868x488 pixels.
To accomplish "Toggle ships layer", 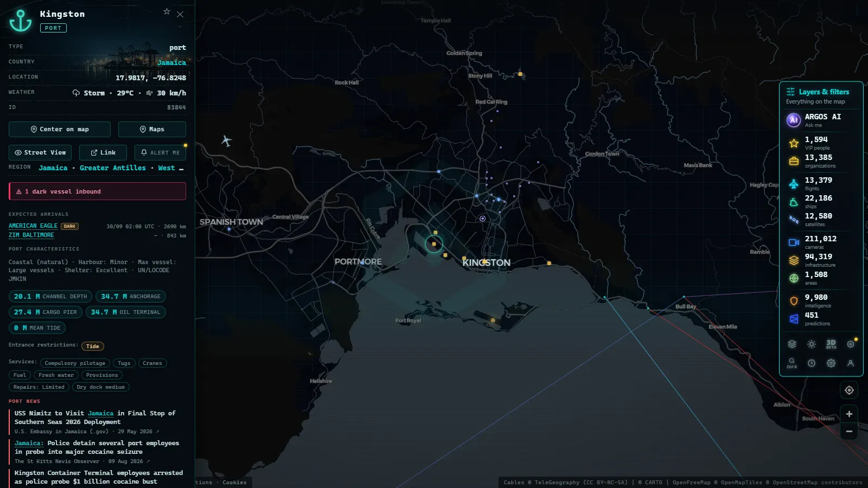I will (x=821, y=202).
